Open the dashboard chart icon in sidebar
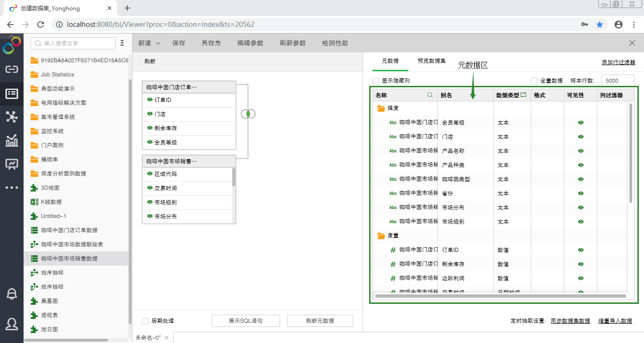644x343 pixels. [12, 140]
